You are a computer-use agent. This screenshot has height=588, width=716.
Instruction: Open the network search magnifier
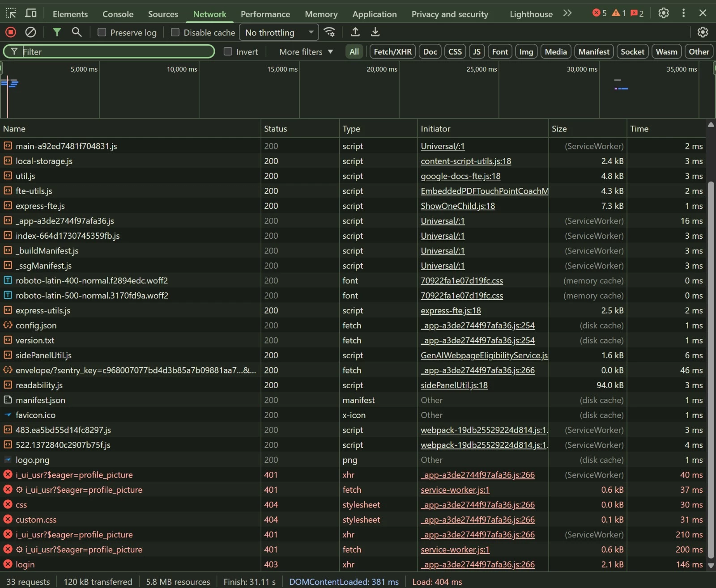[x=77, y=32]
